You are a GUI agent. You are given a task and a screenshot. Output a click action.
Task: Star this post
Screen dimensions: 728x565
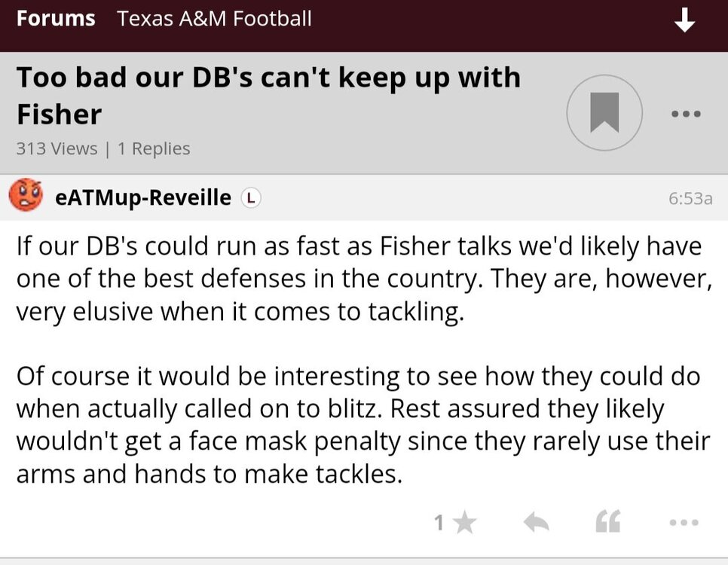click(465, 522)
